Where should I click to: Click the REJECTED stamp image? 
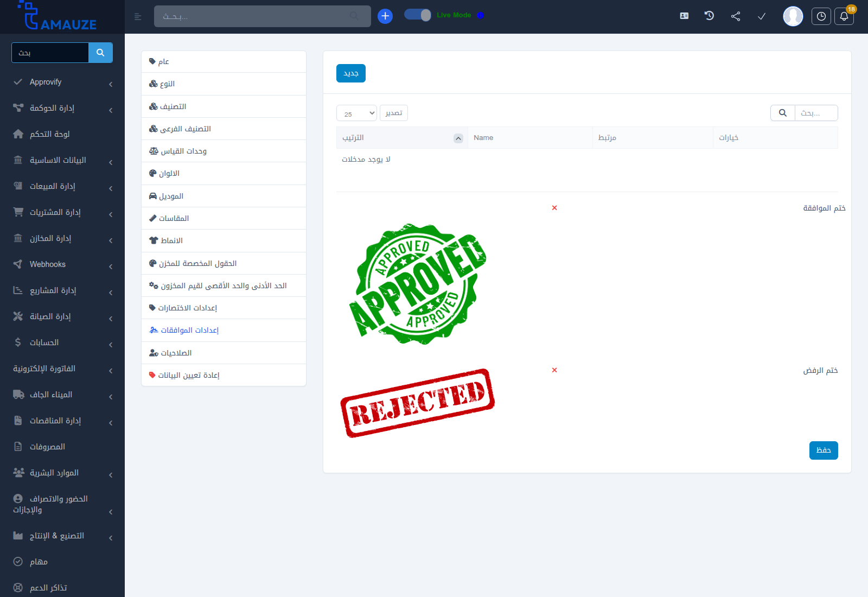pyautogui.click(x=418, y=403)
